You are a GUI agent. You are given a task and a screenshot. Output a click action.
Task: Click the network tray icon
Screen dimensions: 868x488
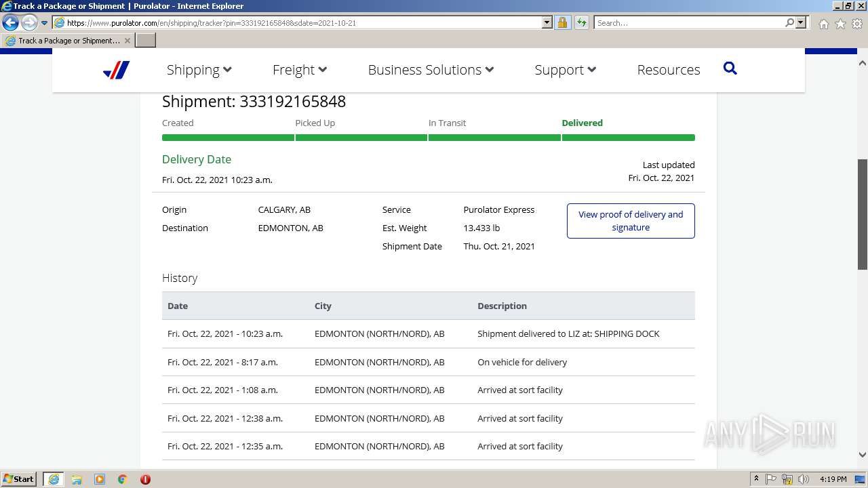787,479
